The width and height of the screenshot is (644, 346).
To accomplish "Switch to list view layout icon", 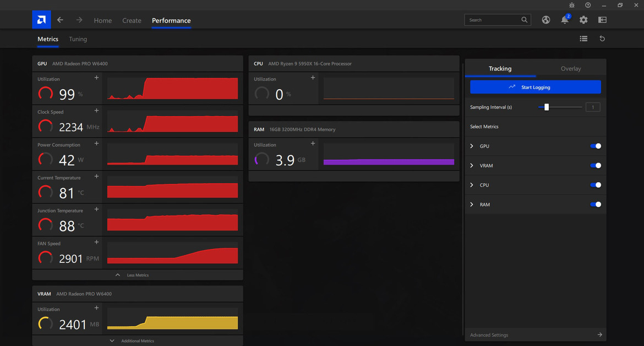I will tap(583, 39).
